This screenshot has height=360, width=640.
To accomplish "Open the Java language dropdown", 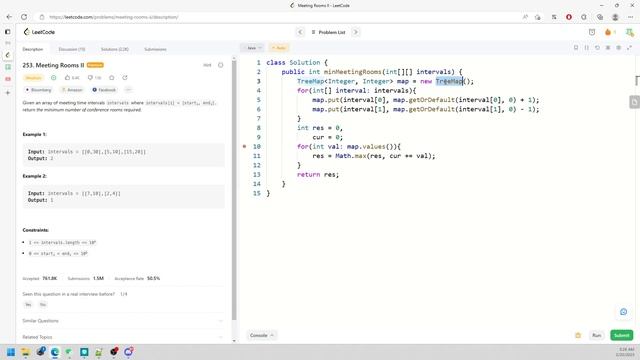I will click(x=252, y=48).
